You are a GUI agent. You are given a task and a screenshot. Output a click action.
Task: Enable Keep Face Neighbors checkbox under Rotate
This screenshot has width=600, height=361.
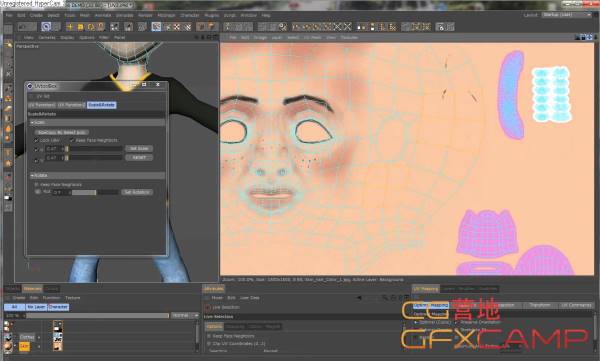point(37,185)
